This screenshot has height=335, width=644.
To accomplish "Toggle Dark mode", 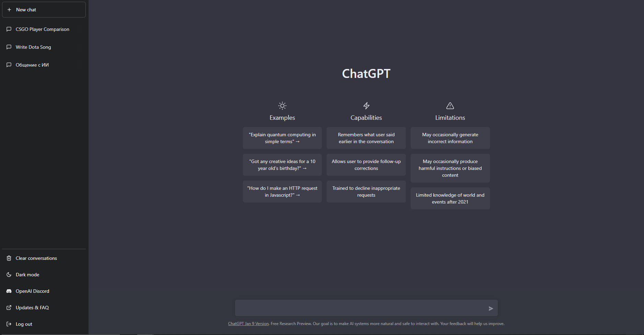I will 44,275.
